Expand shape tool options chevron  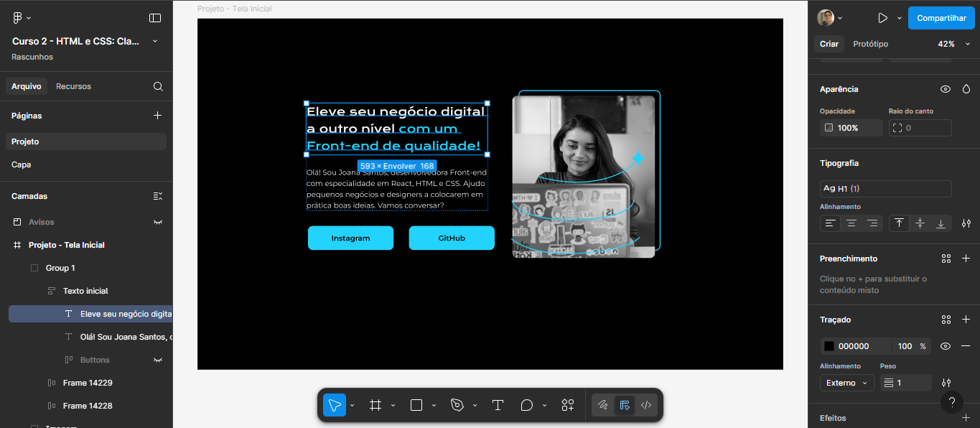434,406
